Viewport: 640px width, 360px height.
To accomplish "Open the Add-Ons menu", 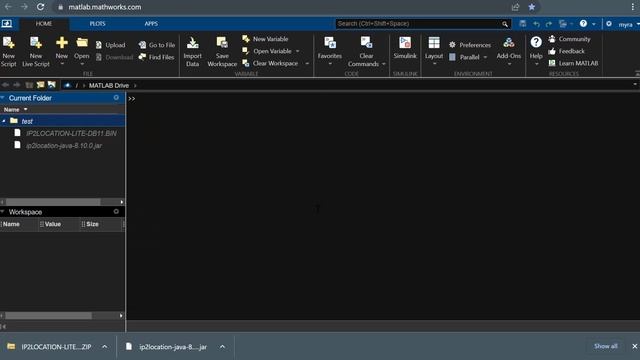I will [509, 51].
